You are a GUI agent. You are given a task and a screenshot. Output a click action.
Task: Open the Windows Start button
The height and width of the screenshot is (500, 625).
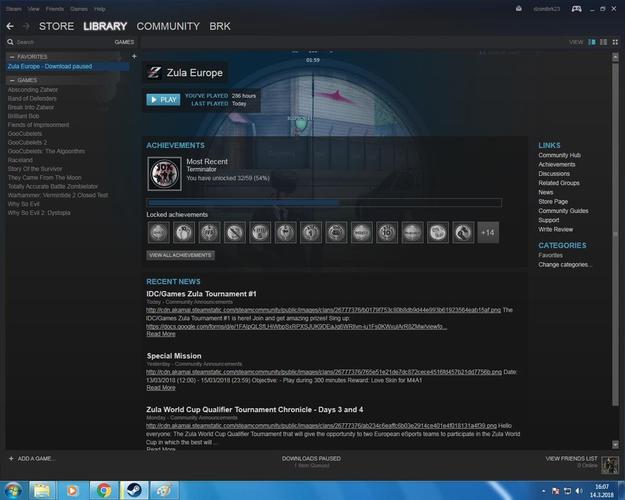tap(13, 490)
